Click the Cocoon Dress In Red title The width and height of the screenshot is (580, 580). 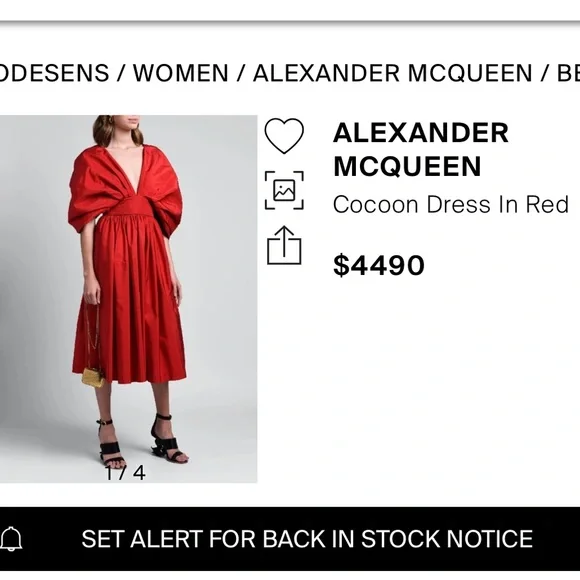tap(451, 204)
